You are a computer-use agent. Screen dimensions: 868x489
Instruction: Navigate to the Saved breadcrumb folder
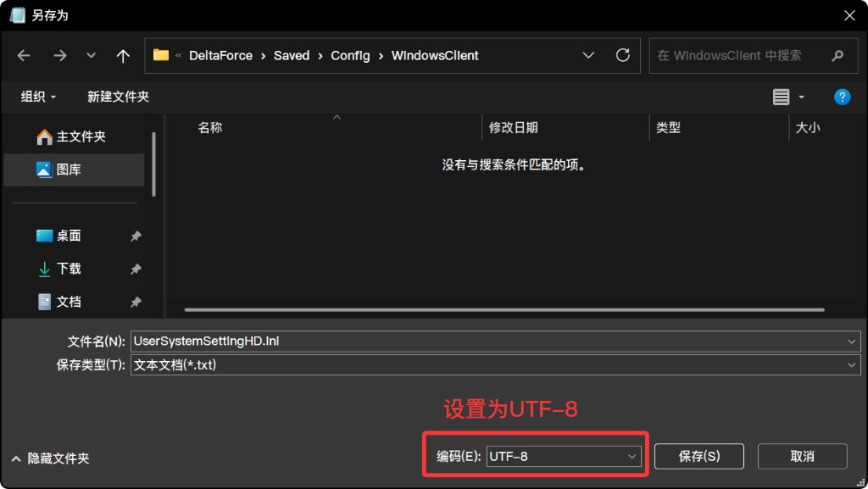(292, 55)
